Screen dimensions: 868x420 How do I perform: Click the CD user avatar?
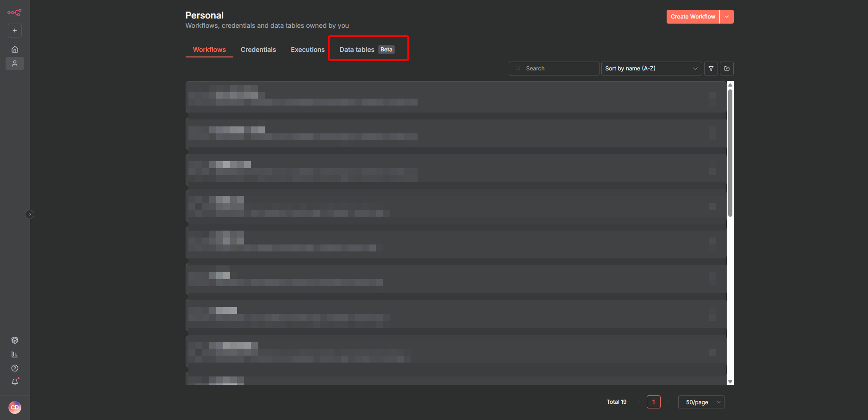point(15,407)
